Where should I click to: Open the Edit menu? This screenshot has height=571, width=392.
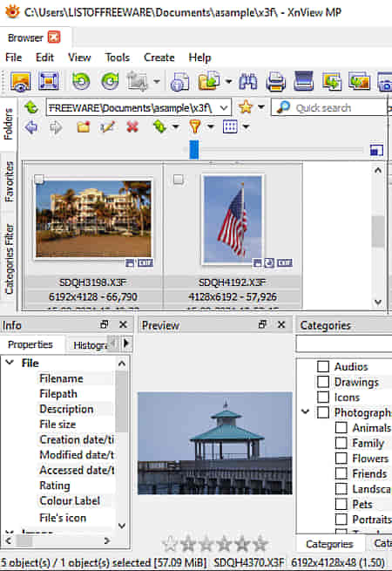coord(44,58)
